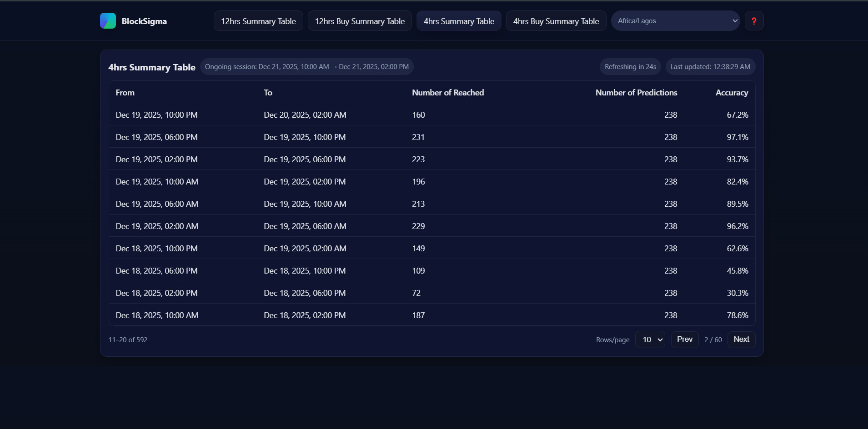Image resolution: width=868 pixels, height=429 pixels.
Task: Click accuracy value 89.5%
Action: pyautogui.click(x=738, y=204)
